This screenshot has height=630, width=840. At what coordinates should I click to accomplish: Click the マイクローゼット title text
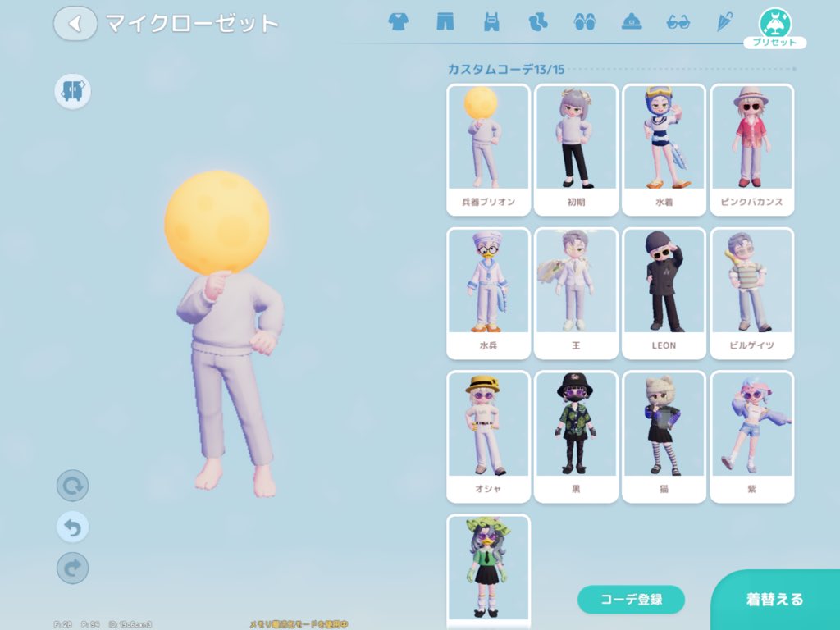click(x=192, y=24)
